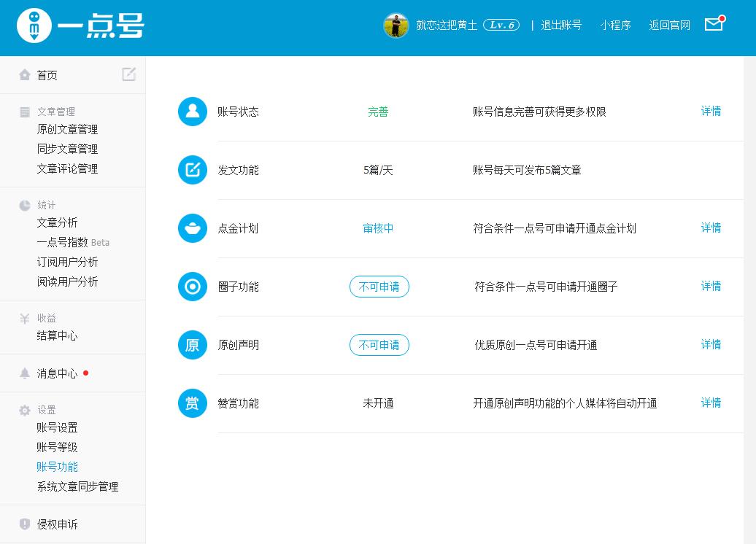The width and height of the screenshot is (756, 544).
Task: Click the user avatar thumbnail in header
Action: 396,24
